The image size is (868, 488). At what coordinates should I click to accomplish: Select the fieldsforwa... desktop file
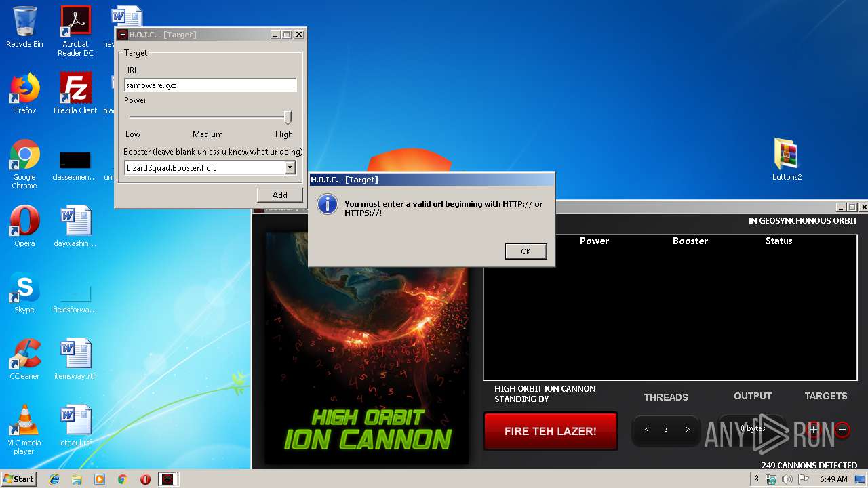(x=75, y=298)
